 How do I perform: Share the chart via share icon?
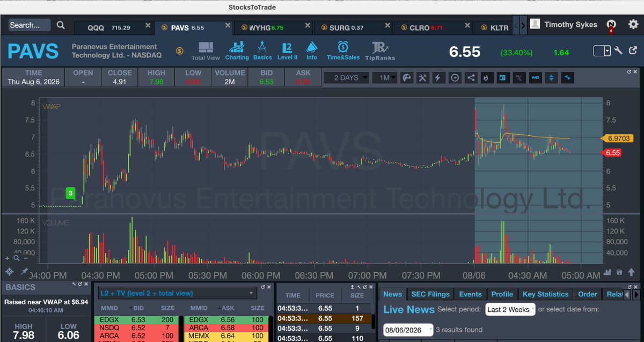point(471,77)
